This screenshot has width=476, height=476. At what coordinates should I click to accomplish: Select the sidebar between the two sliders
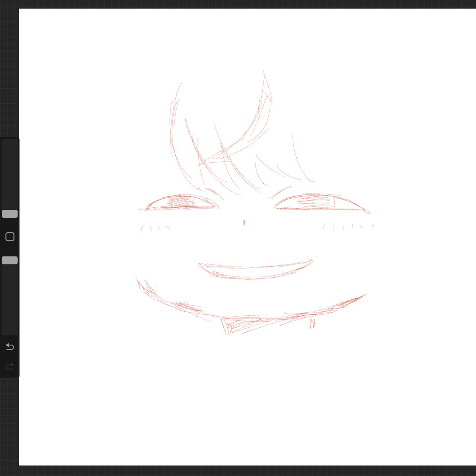10,236
